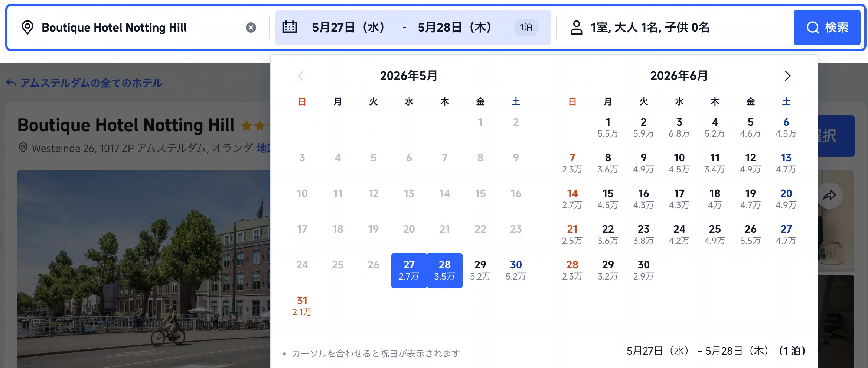Viewport: 868px width, 368px height.
Task: Select June 1 priced 5.5万
Action: point(608,127)
